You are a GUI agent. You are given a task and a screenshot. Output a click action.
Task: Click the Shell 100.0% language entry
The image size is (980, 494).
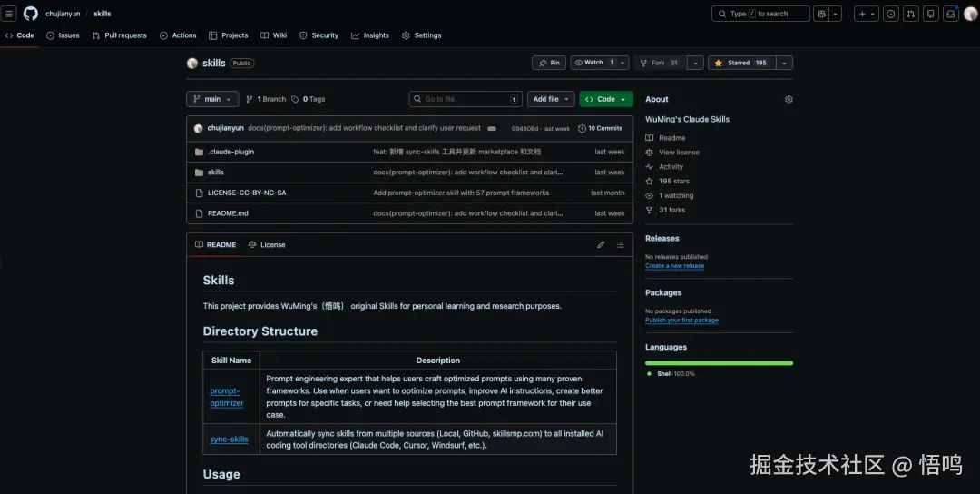point(671,374)
